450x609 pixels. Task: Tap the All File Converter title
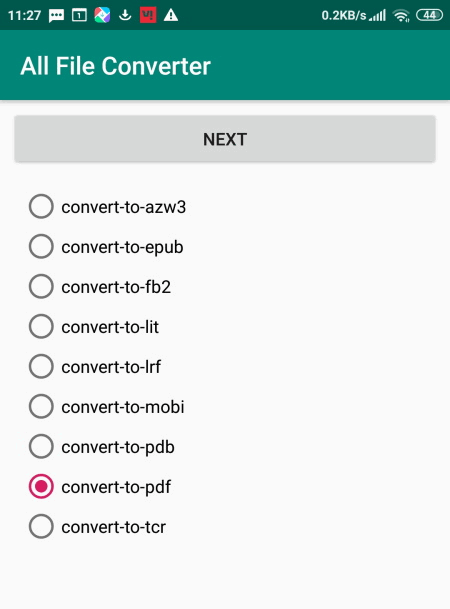click(x=115, y=66)
